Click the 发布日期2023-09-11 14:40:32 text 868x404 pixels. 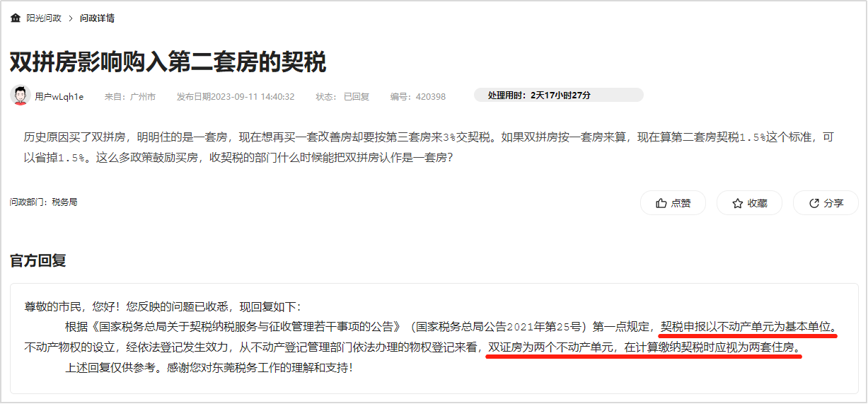(x=236, y=96)
